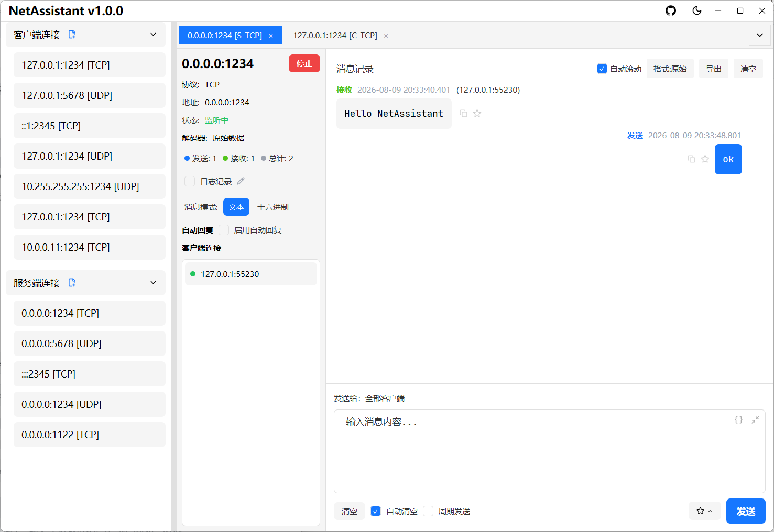This screenshot has width=774, height=532.
Task: Open the GitHub repository icon
Action: (x=671, y=10)
